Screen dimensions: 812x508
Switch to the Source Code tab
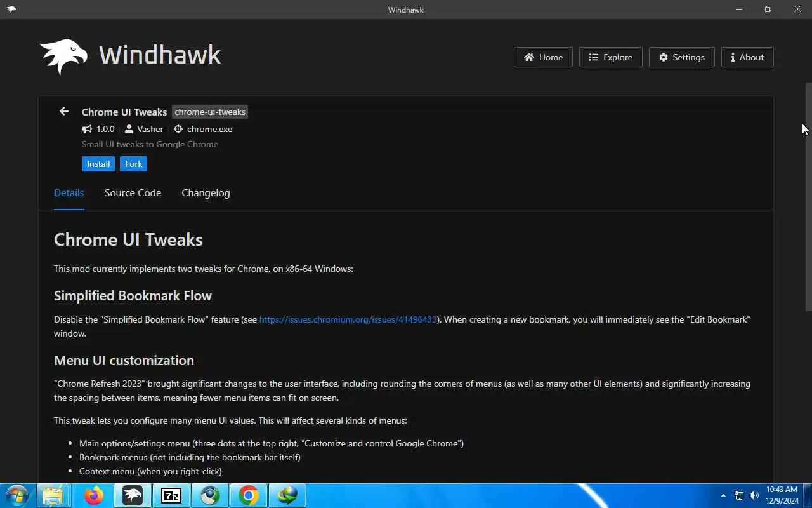click(x=133, y=193)
